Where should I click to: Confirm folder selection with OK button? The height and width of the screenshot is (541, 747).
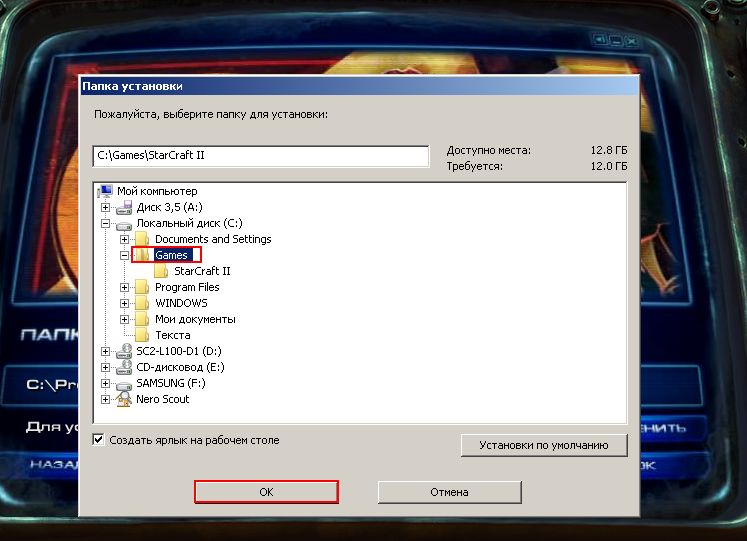(x=266, y=492)
